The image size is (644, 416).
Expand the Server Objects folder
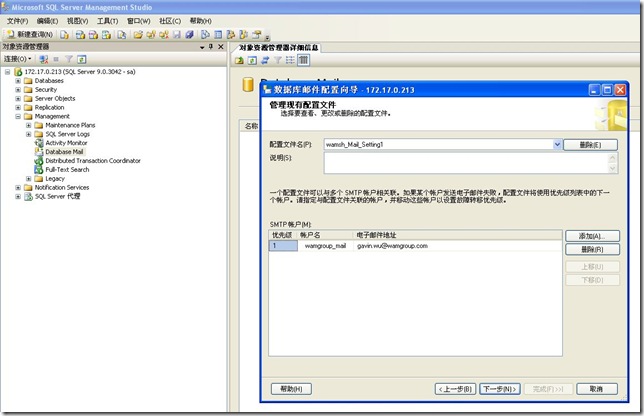click(x=18, y=99)
